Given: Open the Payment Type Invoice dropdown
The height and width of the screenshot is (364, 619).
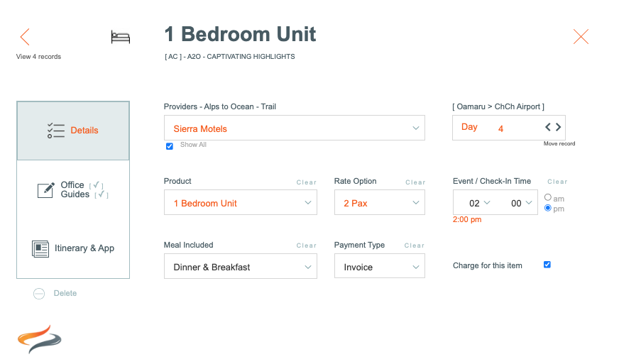Looking at the screenshot, I should coord(380,267).
